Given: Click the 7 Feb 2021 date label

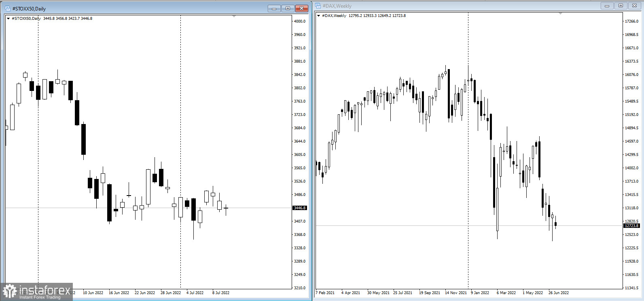Looking at the screenshot, I should click(325, 293).
